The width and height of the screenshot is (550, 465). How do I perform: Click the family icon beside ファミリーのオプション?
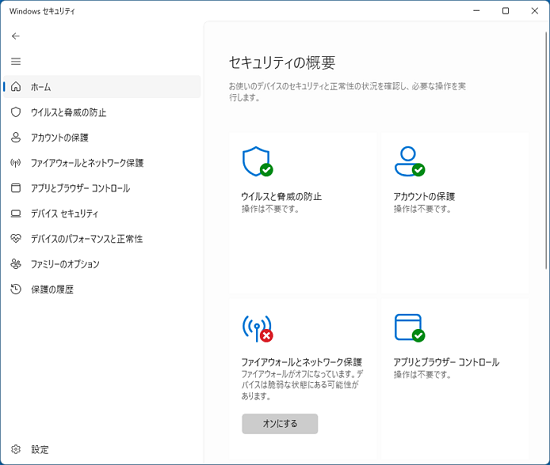pos(16,264)
